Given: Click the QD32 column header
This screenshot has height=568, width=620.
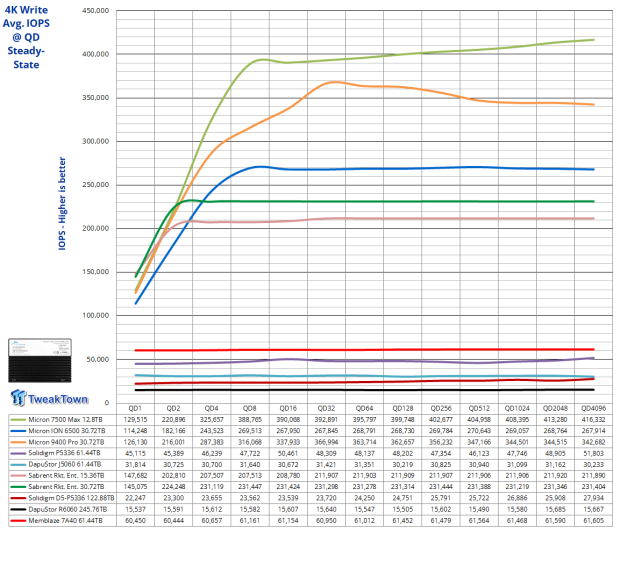Looking at the screenshot, I should pos(326,408).
